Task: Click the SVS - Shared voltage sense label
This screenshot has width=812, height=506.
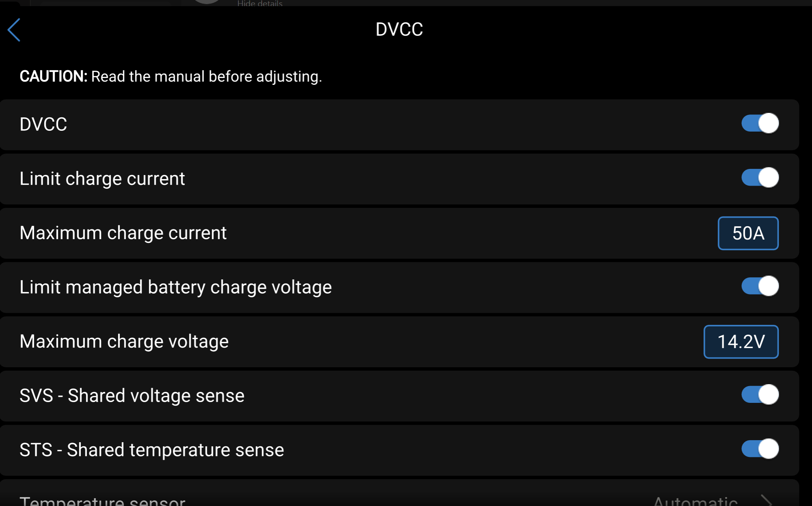Action: pyautogui.click(x=132, y=396)
